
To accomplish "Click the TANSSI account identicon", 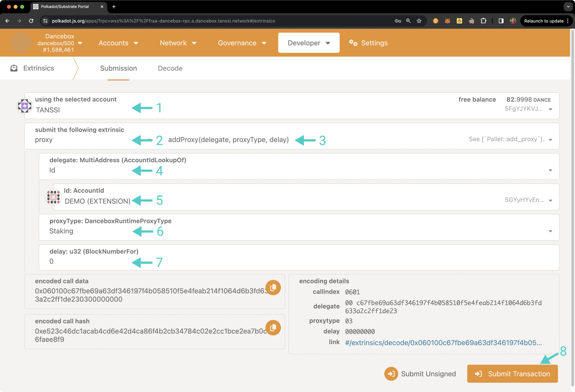I will tap(25, 106).
